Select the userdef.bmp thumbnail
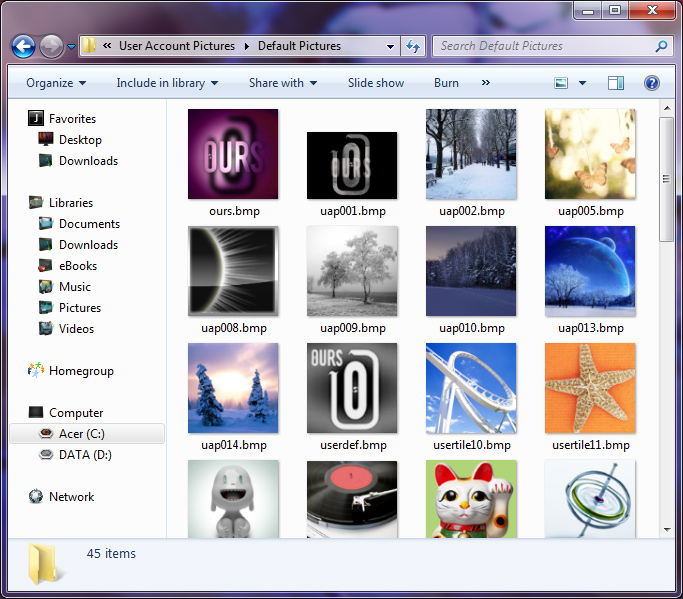 click(352, 388)
